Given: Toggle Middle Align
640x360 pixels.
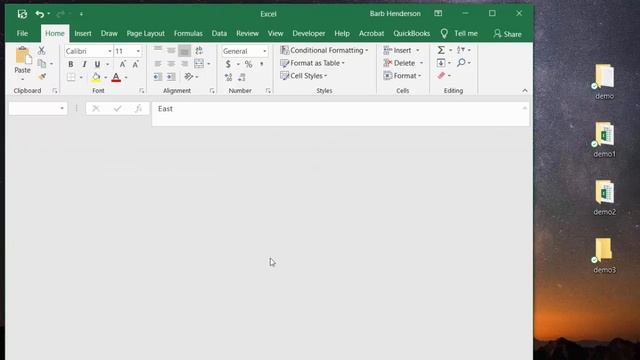Looking at the screenshot, I should click(x=171, y=51).
